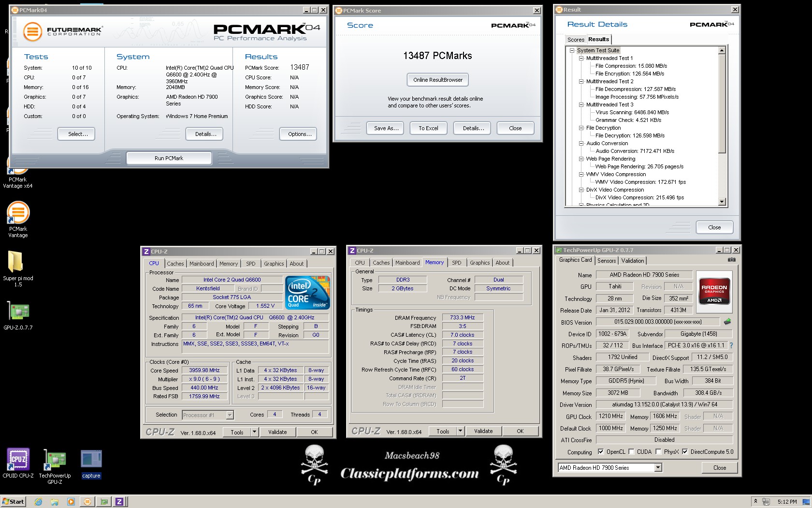This screenshot has height=508, width=812.
Task: Click the Internet Explorer taskbar icon
Action: [x=39, y=502]
